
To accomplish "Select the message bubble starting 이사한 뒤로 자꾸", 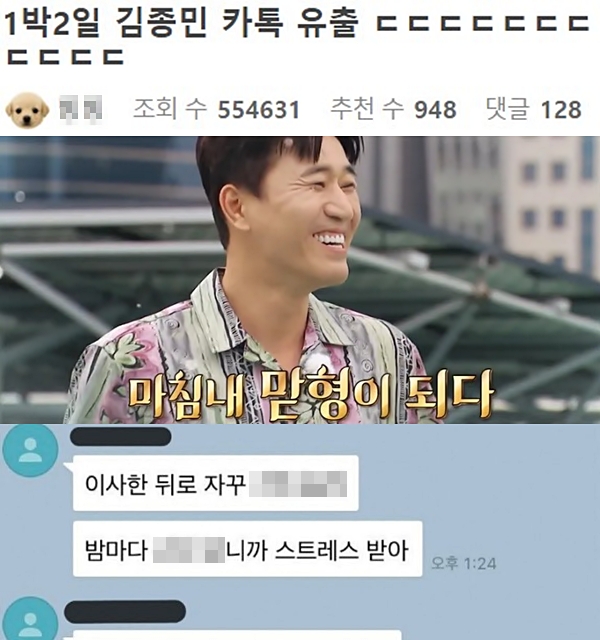I will pos(216,483).
